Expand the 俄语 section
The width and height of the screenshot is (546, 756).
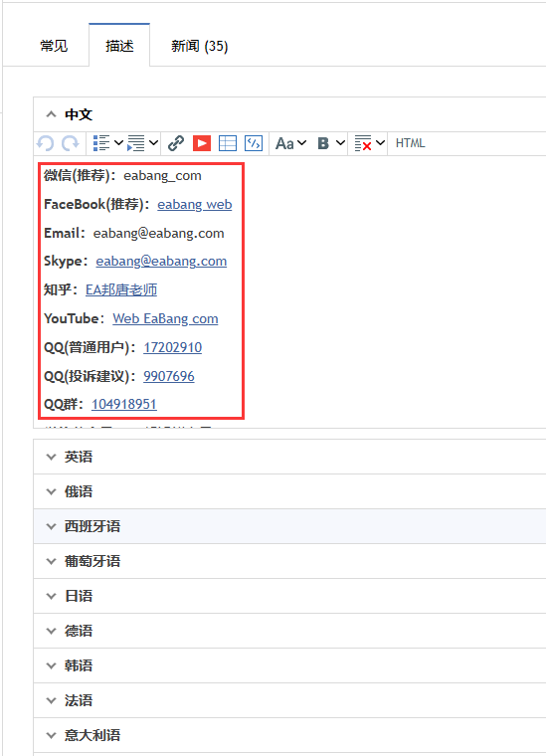tap(289, 491)
